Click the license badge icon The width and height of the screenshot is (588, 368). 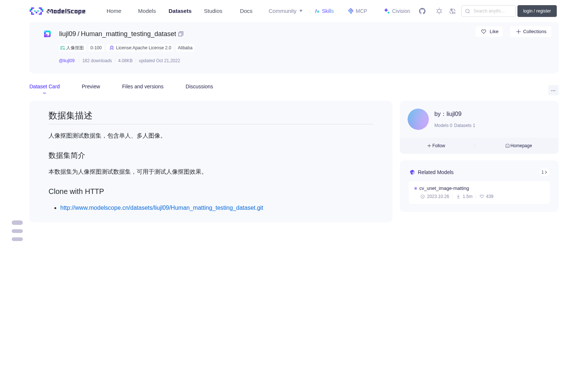click(112, 48)
